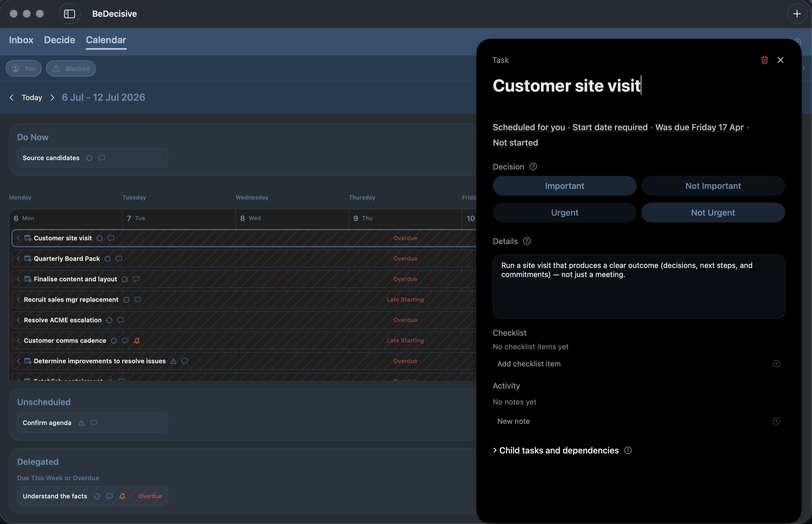Open the Details help question mark
The width and height of the screenshot is (812, 524).
[527, 241]
